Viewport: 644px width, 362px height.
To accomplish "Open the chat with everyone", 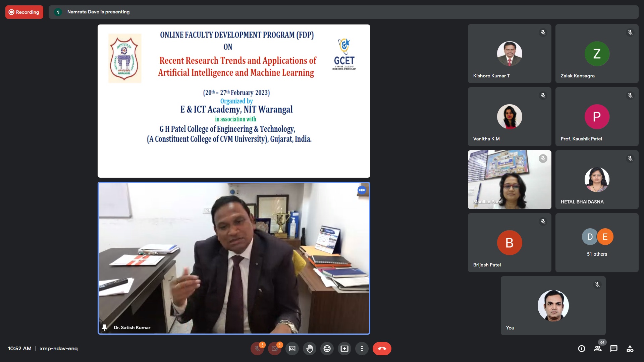I will point(614,349).
